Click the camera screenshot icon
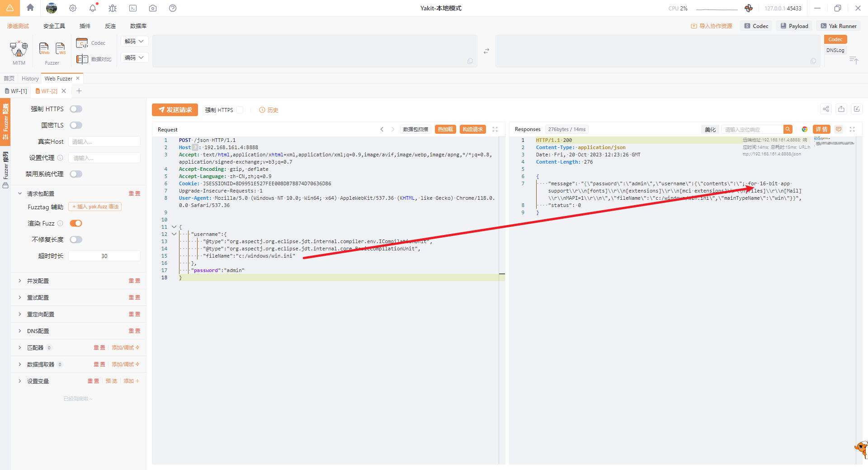The width and height of the screenshot is (868, 470). coord(153,8)
